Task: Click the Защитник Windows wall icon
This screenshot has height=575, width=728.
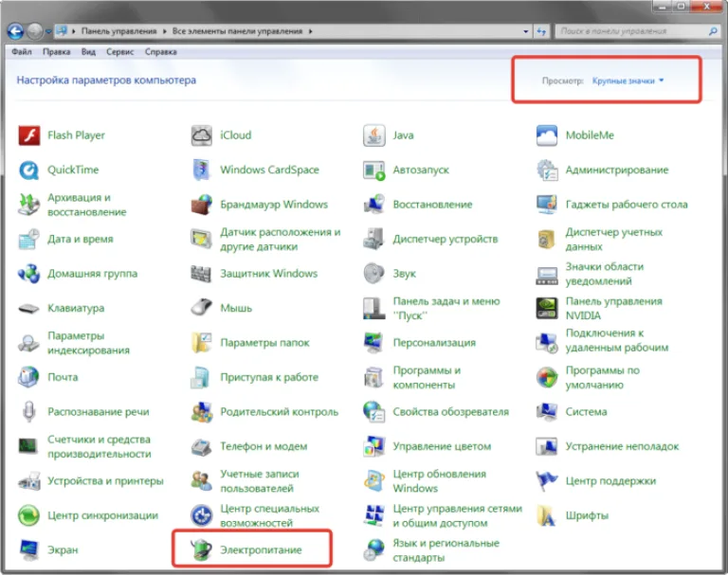Action: [x=202, y=274]
